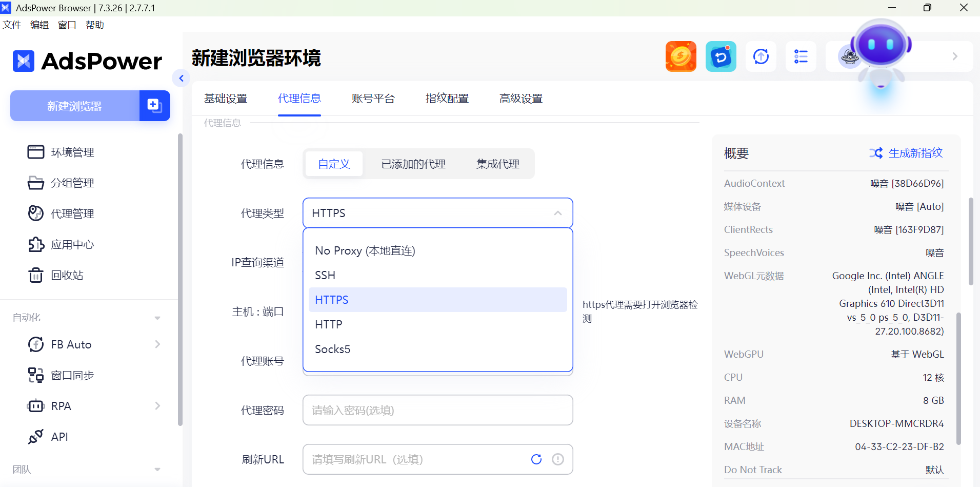Open the 窗口 menu
The image size is (980, 487).
click(x=67, y=25)
